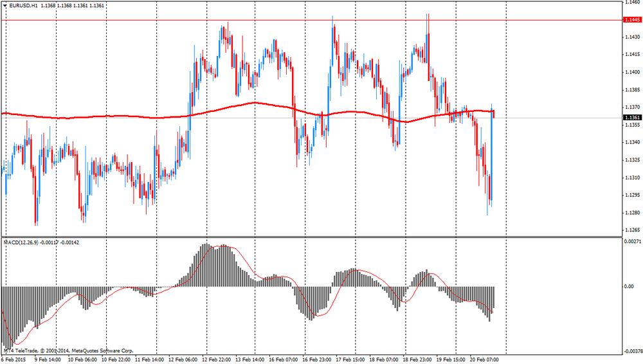Click the 1.1280 price scale value

(632, 213)
